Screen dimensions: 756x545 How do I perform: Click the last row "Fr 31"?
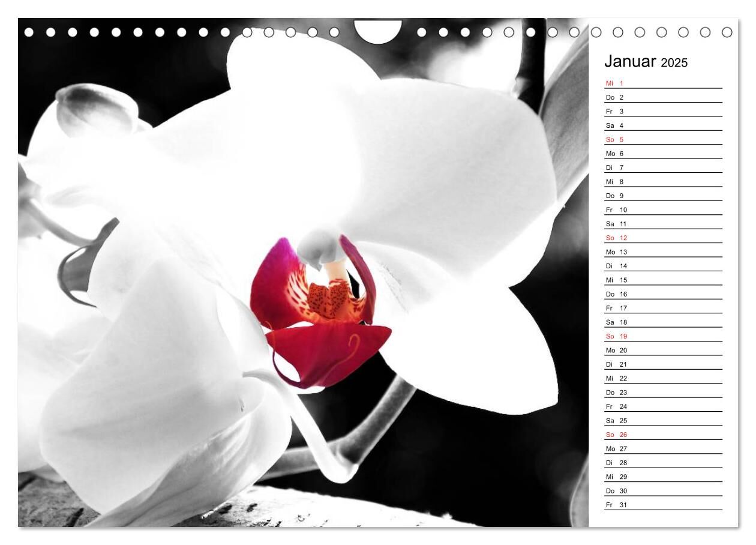click(616, 505)
